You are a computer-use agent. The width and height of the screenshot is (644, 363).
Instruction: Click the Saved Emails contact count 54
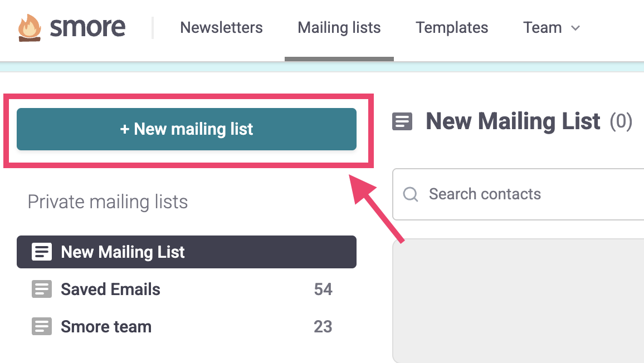tap(323, 289)
